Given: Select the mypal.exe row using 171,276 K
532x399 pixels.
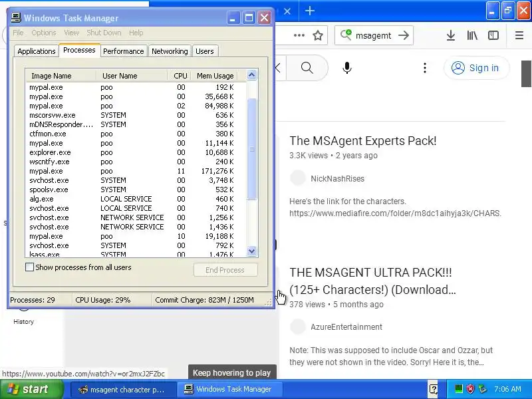Looking at the screenshot, I should point(136,171).
